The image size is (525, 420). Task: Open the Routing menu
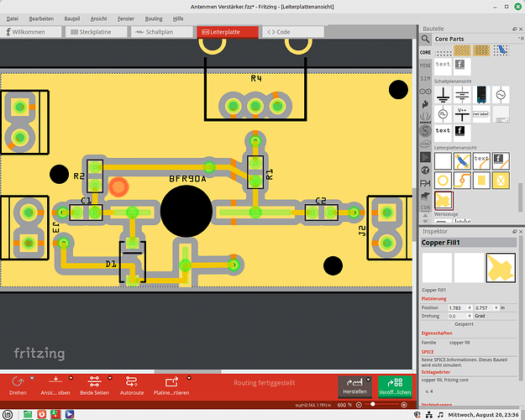[x=153, y=18]
